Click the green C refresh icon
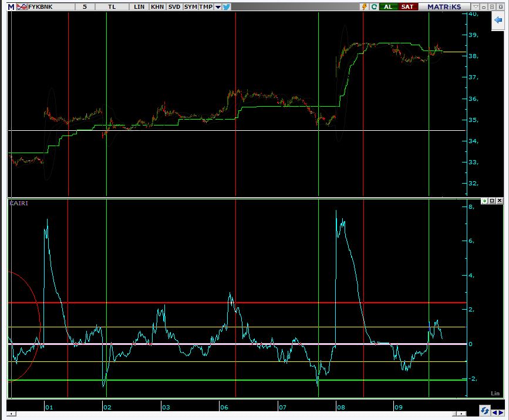The image size is (509, 420). tap(374, 6)
